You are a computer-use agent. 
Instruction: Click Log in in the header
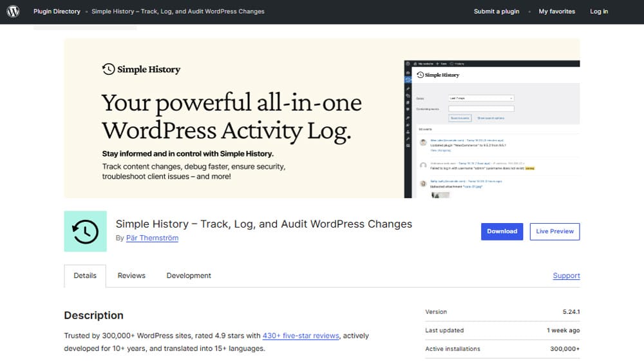coord(599,12)
